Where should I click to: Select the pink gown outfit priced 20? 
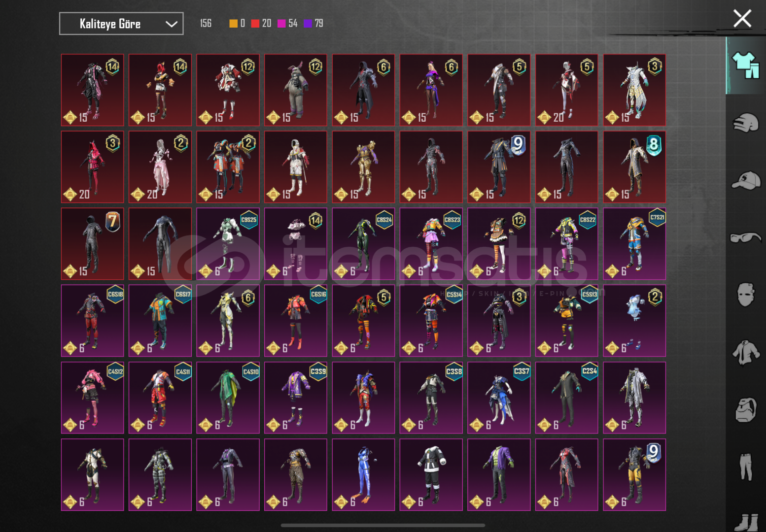coord(160,167)
